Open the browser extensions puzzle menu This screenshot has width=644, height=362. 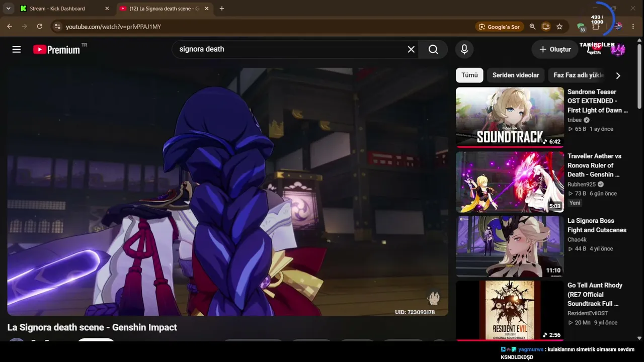pyautogui.click(x=596, y=27)
